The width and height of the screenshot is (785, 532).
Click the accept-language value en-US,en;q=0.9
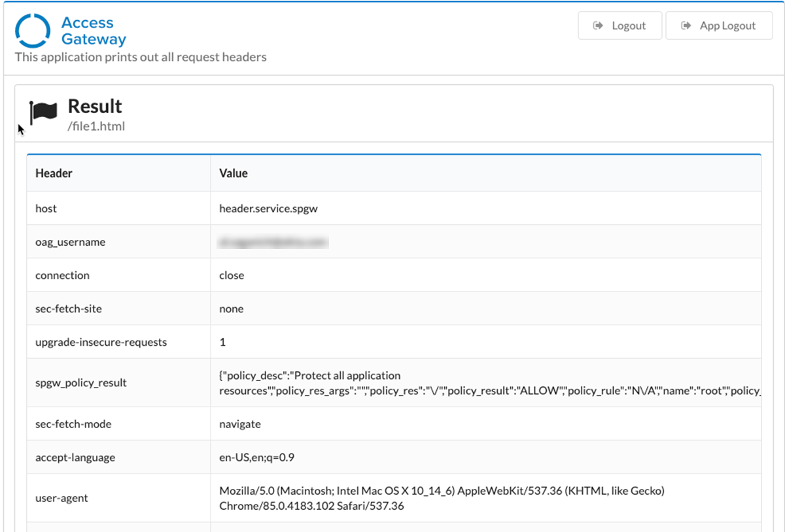[x=256, y=457]
